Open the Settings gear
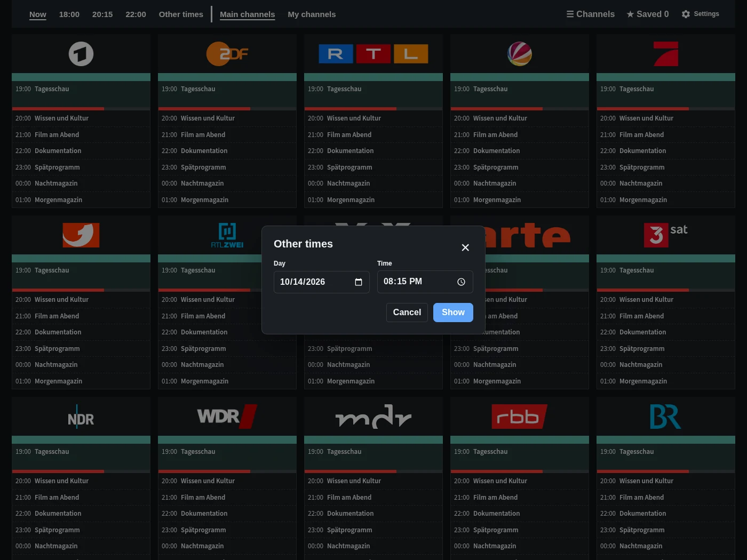The height and width of the screenshot is (560, 747). point(701,14)
